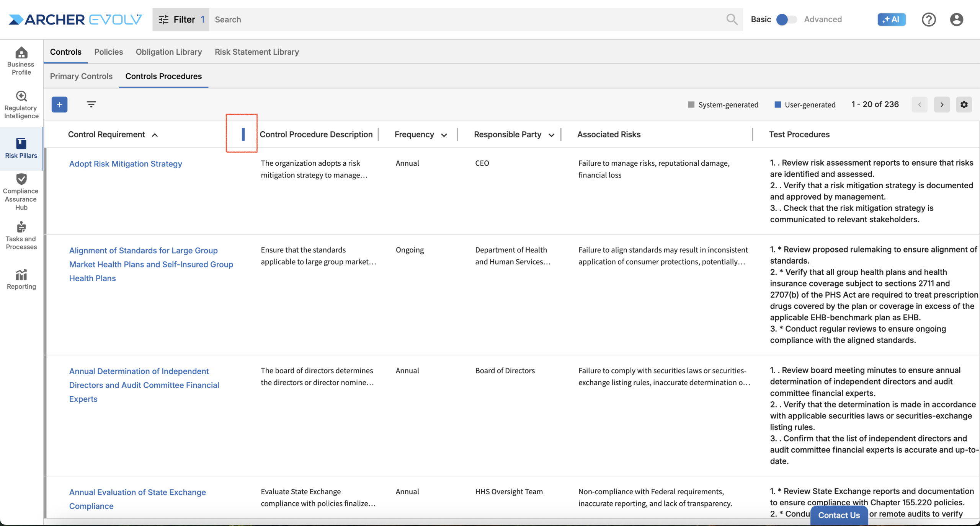980x526 pixels.
Task: Expand Frequency column dropdown arrow
Action: 444,135
